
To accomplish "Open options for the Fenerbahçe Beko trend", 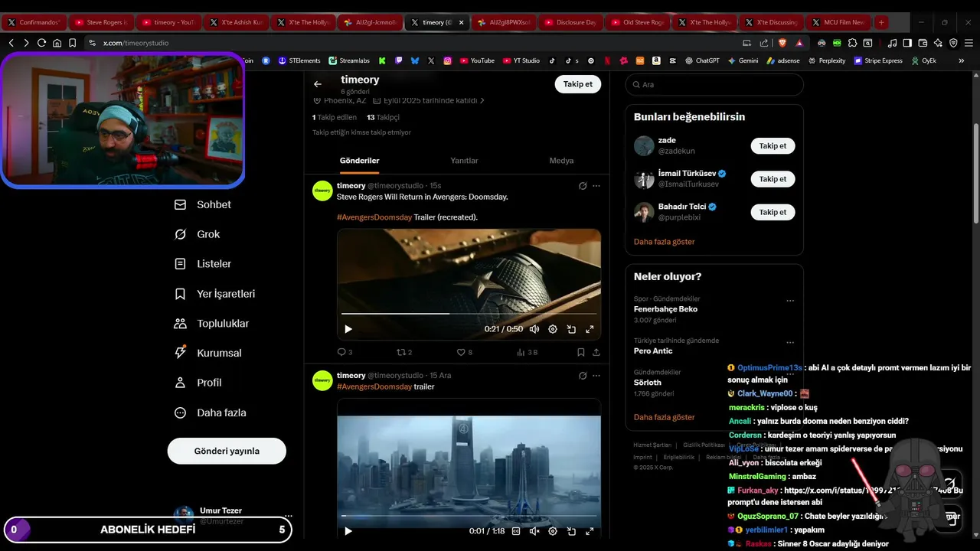I will click(x=790, y=301).
